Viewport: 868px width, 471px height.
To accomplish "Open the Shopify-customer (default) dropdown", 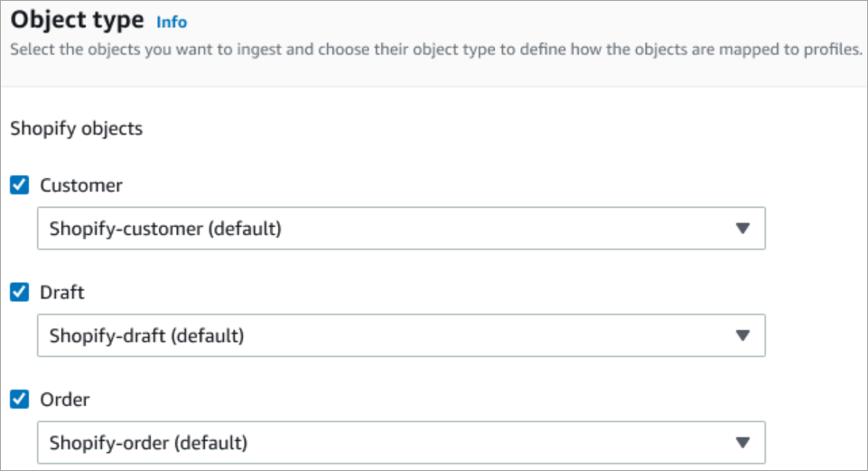I will coord(401,229).
